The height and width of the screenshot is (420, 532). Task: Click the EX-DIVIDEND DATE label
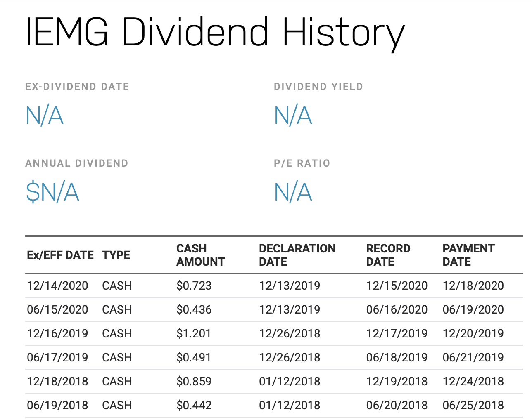[77, 87]
